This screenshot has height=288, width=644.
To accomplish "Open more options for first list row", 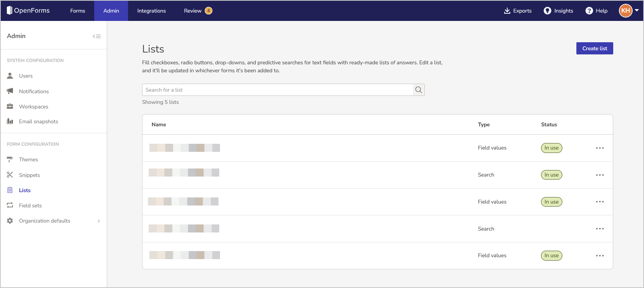I will tap(600, 148).
